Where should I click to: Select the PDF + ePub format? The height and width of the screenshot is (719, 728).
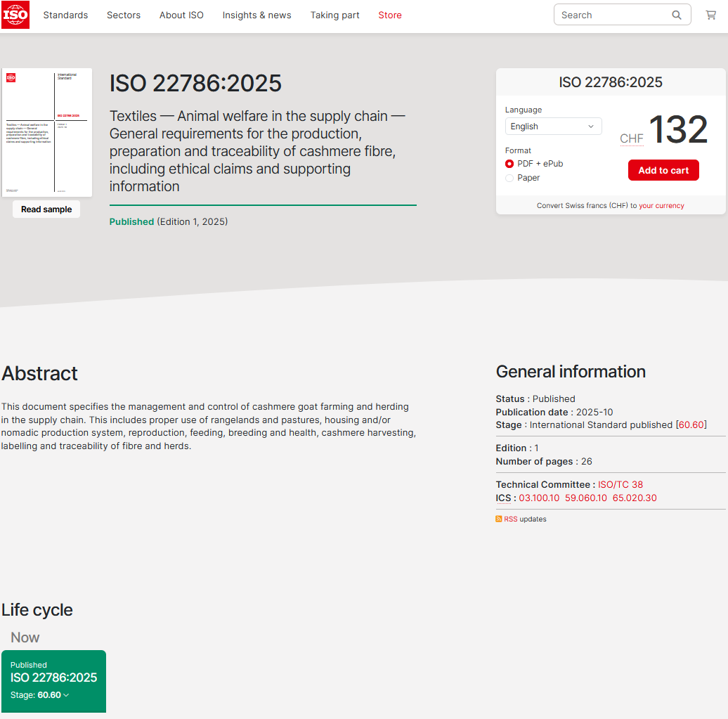[x=509, y=164]
